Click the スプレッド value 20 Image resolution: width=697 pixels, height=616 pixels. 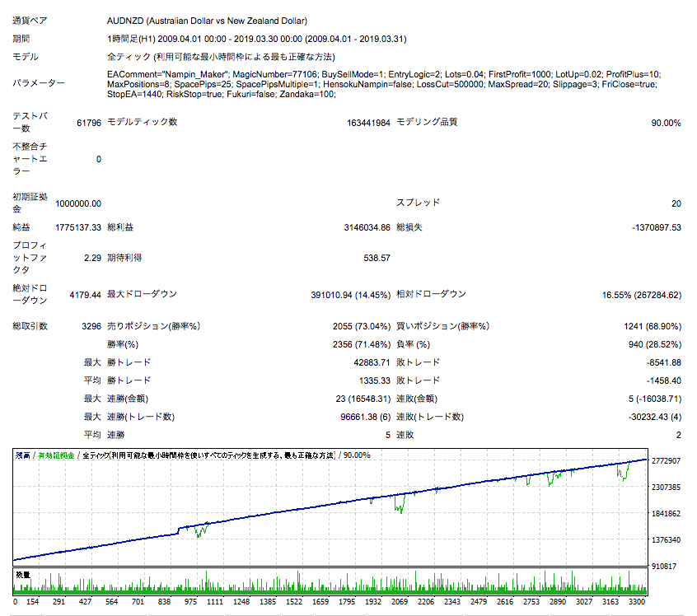676,203
